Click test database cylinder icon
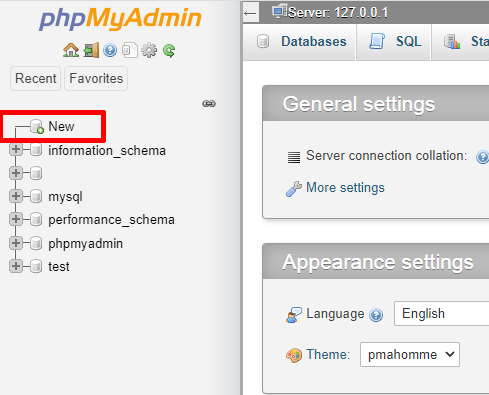 click(x=36, y=267)
